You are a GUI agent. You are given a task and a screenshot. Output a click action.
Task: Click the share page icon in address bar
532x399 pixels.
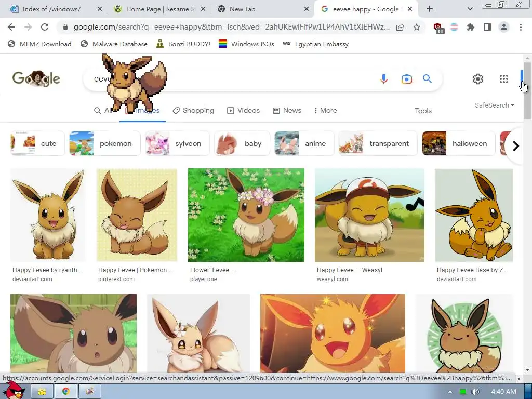point(400,27)
